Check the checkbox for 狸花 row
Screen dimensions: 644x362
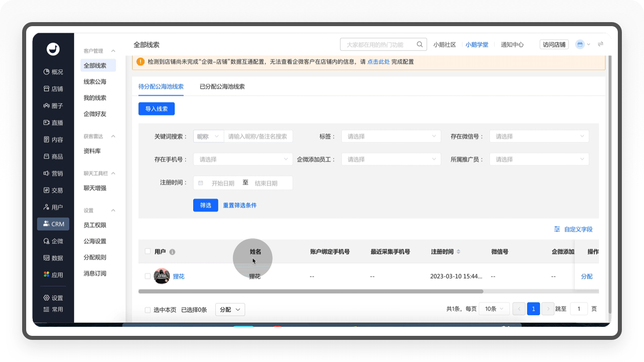pyautogui.click(x=147, y=276)
